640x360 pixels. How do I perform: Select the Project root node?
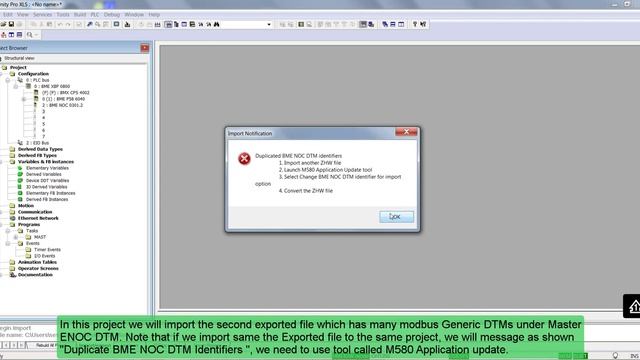click(x=18, y=67)
